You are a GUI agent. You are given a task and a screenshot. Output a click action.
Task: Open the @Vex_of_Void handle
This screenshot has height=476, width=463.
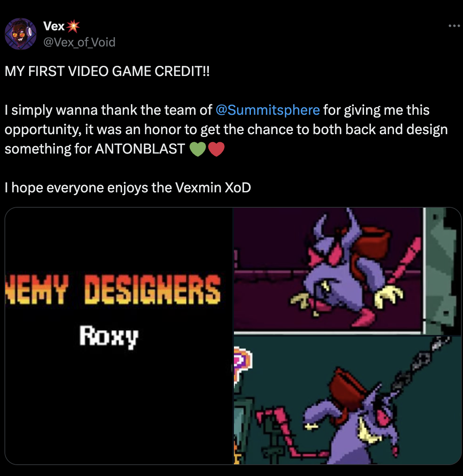pyautogui.click(x=79, y=42)
